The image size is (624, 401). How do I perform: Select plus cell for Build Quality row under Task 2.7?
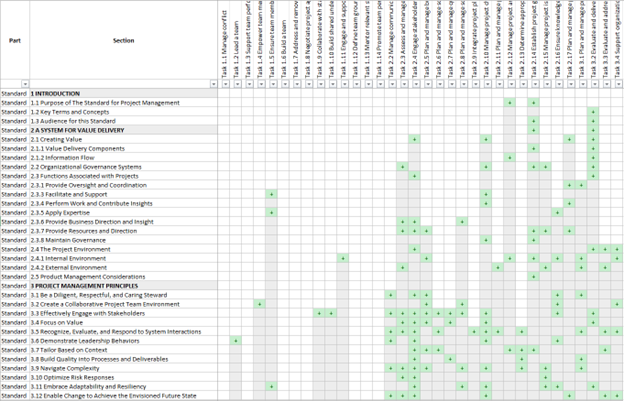(450, 359)
